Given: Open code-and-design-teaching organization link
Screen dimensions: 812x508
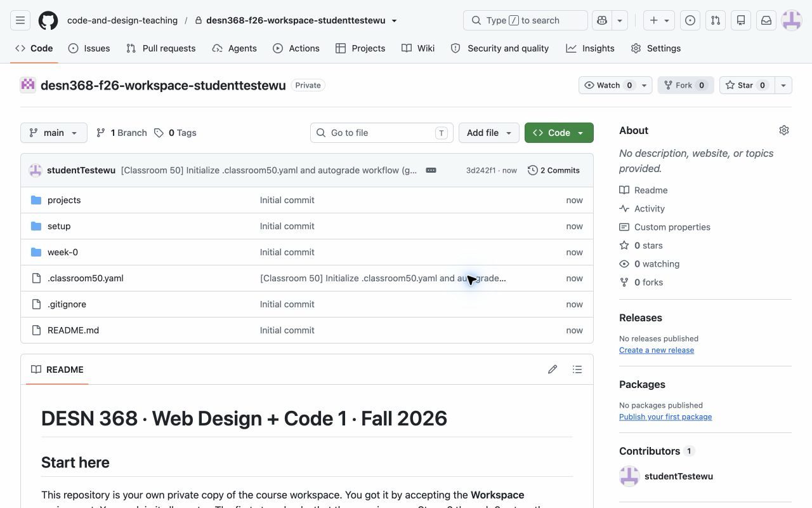Looking at the screenshot, I should click(x=122, y=20).
